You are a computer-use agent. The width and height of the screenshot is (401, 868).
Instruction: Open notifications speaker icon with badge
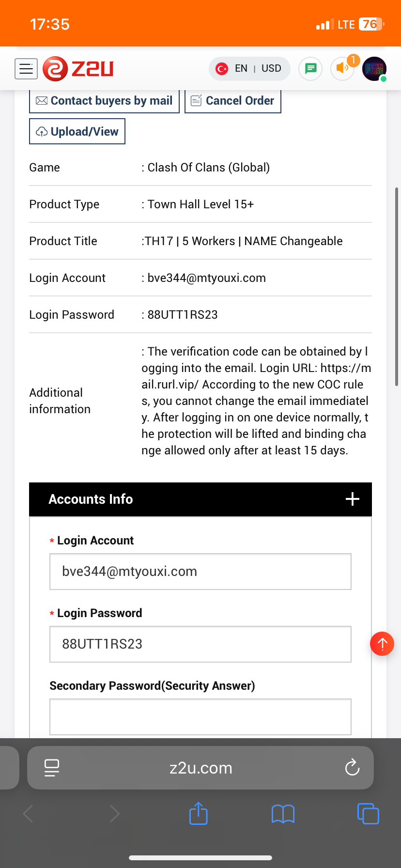pos(343,68)
